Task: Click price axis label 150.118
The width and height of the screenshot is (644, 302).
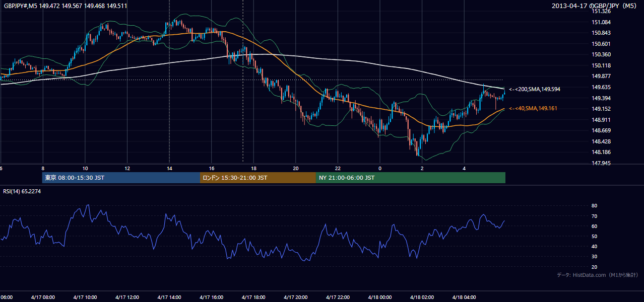Action: coord(601,65)
